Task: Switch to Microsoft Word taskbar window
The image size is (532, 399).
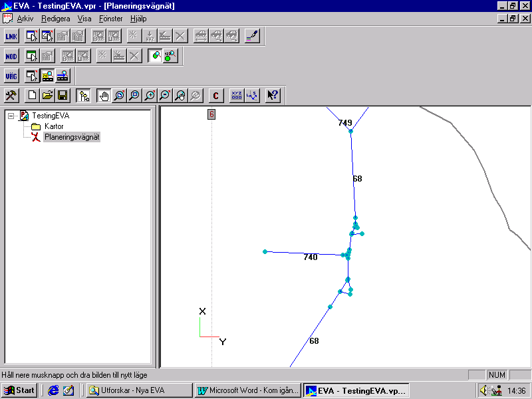Action: [248, 390]
